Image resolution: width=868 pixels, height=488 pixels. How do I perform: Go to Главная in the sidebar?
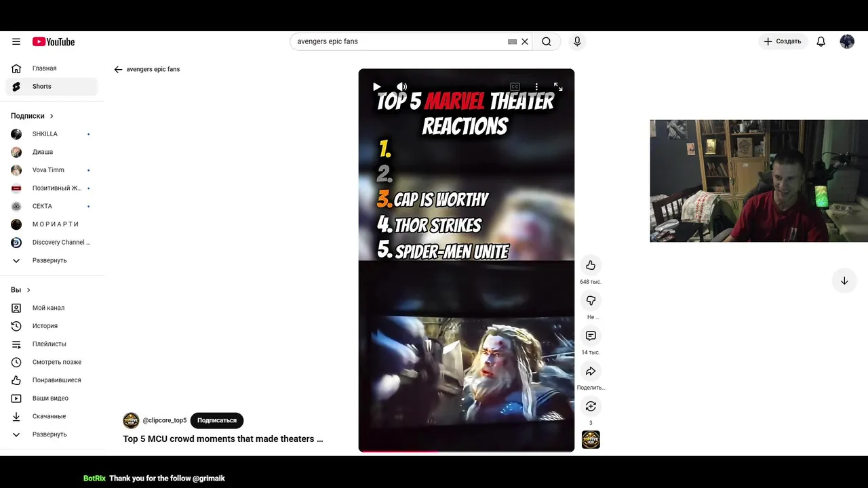point(52,68)
